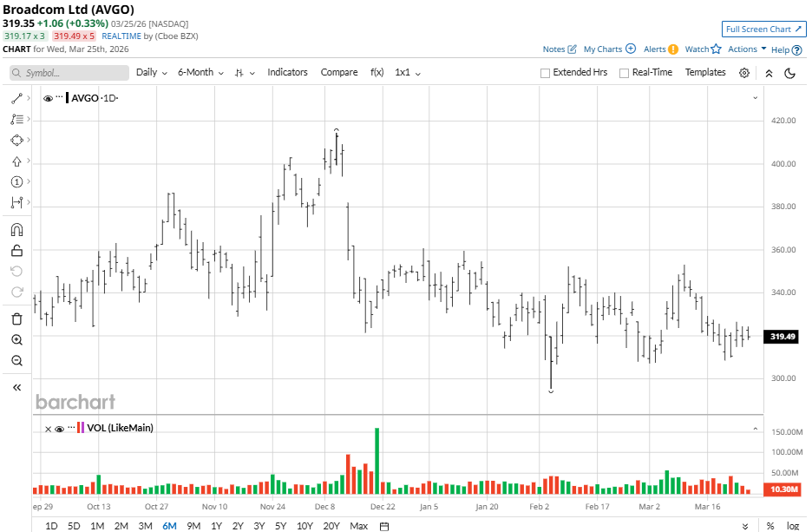The width and height of the screenshot is (812, 532).
Task: Choose the shapes drawing tool
Action: (x=16, y=141)
